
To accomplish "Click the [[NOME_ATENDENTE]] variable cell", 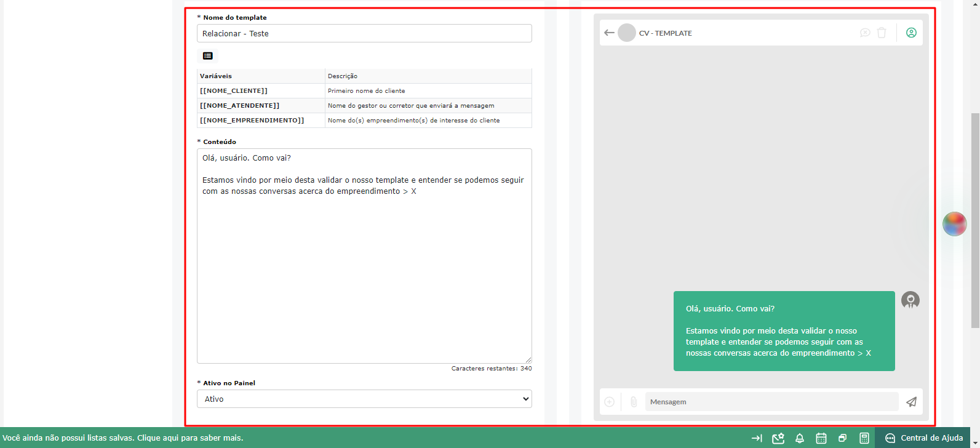I will [261, 105].
